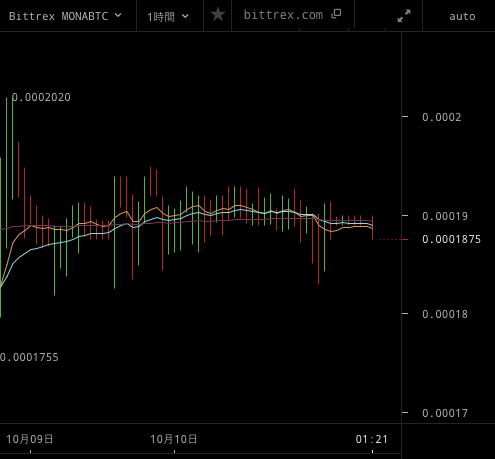This screenshot has height=459, width=495.
Task: Click the 0.0001755 low price annotation
Action: tap(29, 357)
